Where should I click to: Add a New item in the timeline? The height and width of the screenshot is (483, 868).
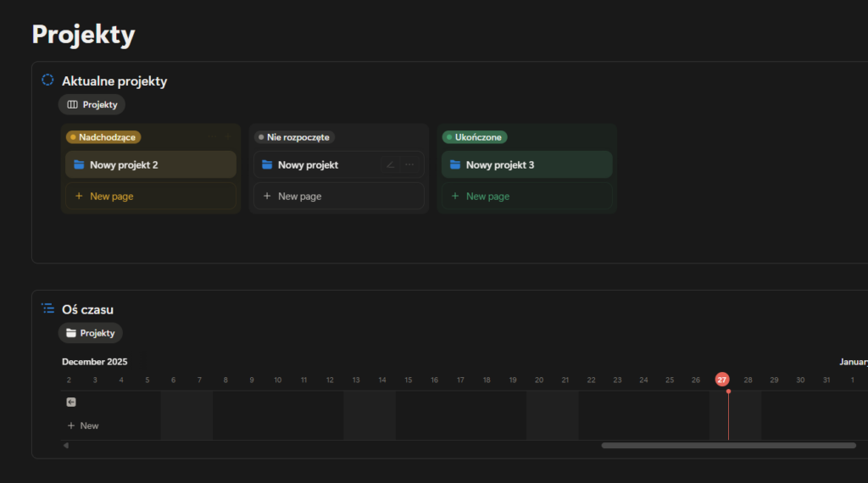click(x=83, y=425)
